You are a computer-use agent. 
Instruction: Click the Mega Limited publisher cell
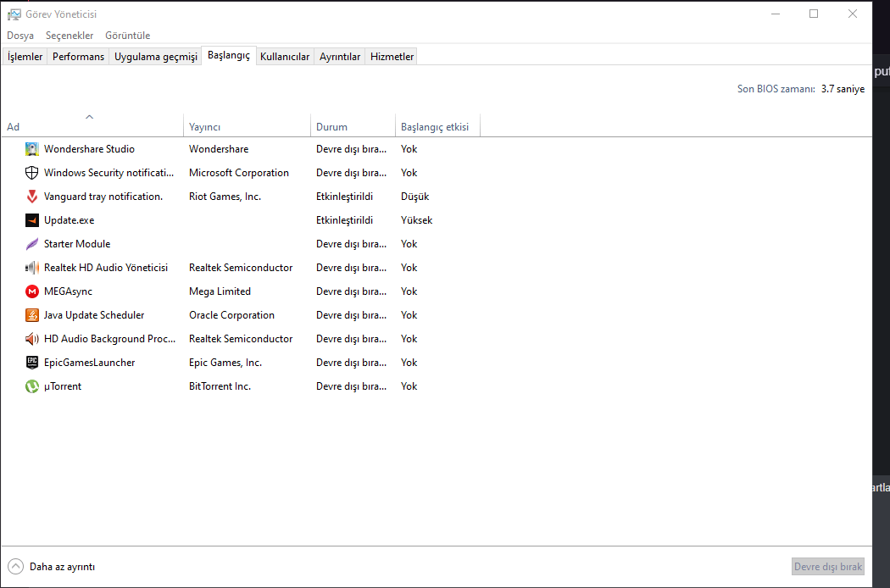pos(220,291)
